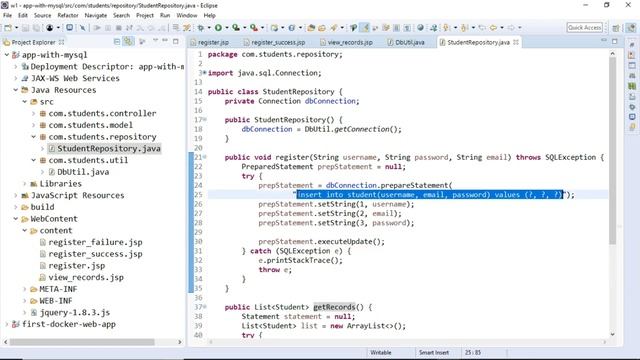640x360 pixels.
Task: Open the Run dropdown arrow
Action: click(227, 28)
